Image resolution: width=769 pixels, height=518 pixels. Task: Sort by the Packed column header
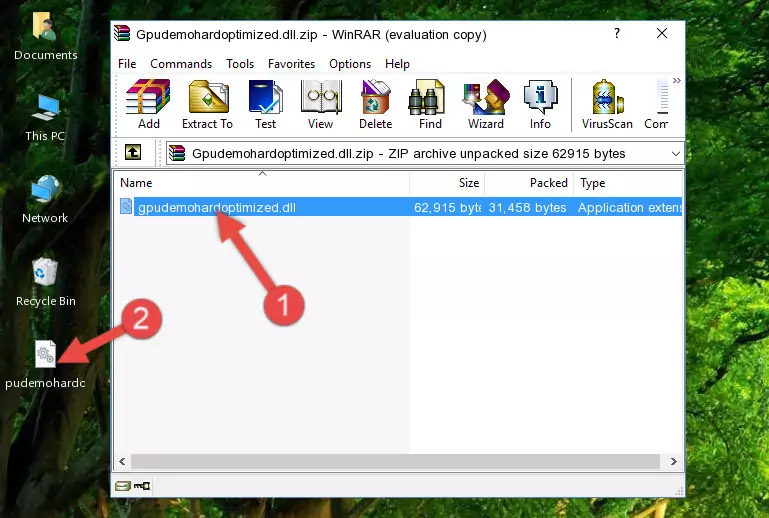pyautogui.click(x=529, y=183)
